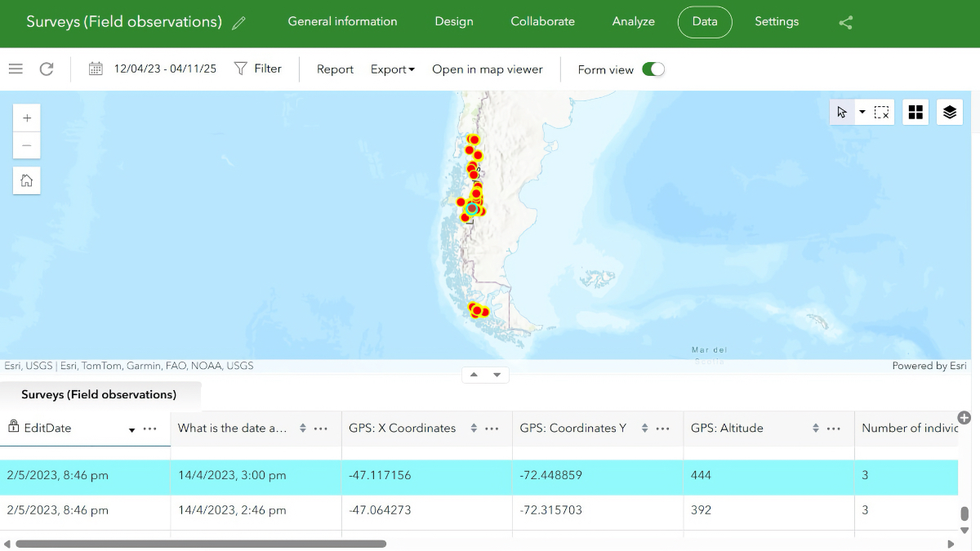Zoom in on the map

[x=27, y=118]
